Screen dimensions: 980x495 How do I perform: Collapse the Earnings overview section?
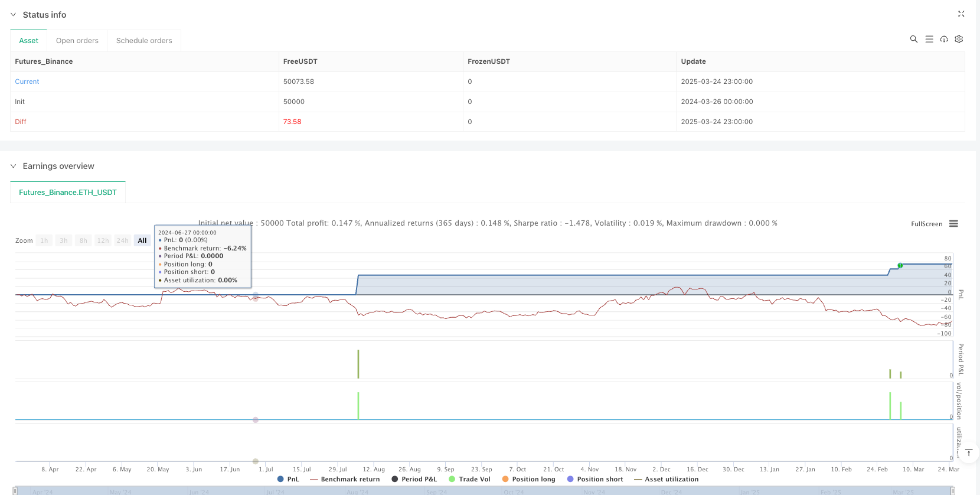[x=13, y=166]
